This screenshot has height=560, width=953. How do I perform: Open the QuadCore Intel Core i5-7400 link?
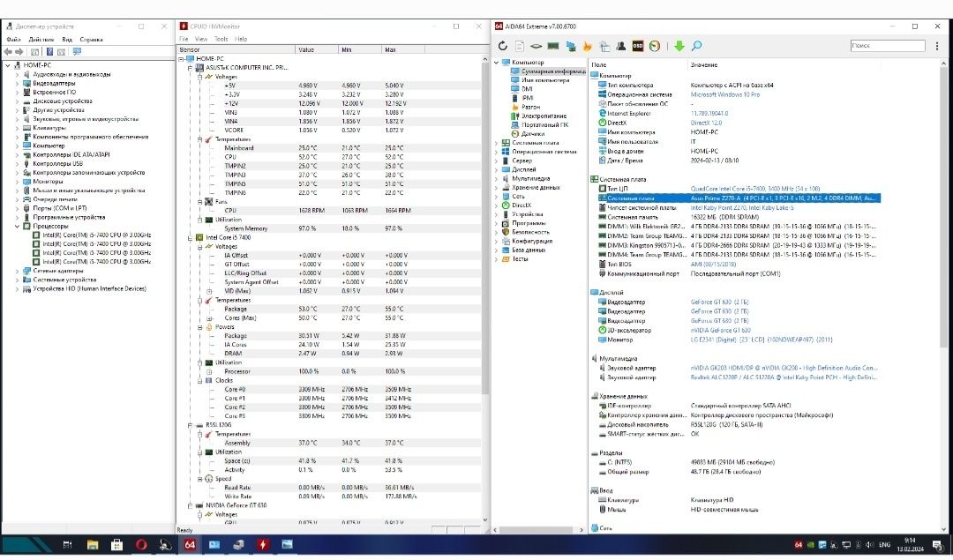(754, 189)
